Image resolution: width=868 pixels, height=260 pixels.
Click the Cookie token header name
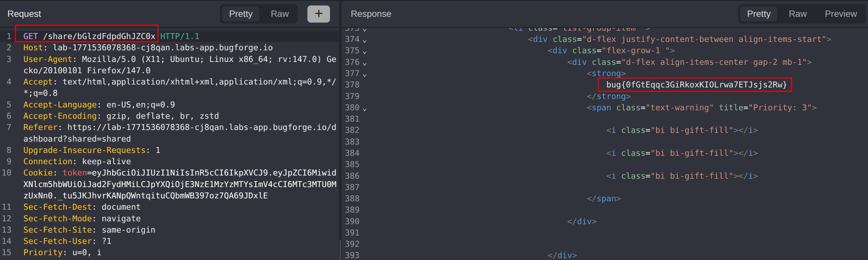75,173
